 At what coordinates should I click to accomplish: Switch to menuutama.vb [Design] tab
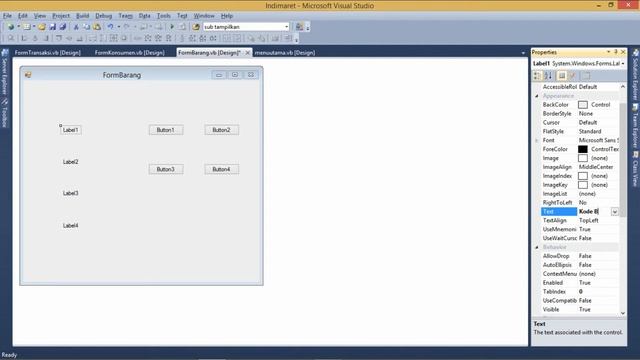[x=285, y=53]
